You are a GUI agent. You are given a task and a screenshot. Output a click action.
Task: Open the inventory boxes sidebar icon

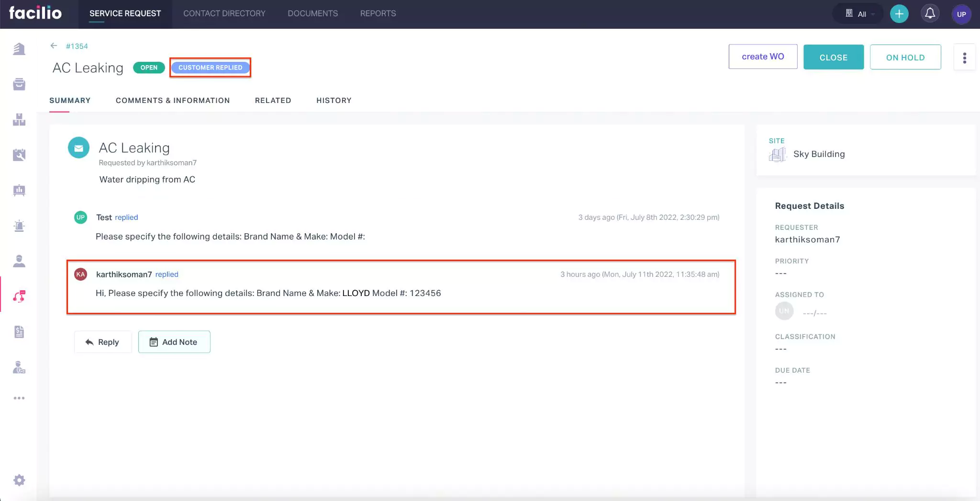click(x=19, y=120)
